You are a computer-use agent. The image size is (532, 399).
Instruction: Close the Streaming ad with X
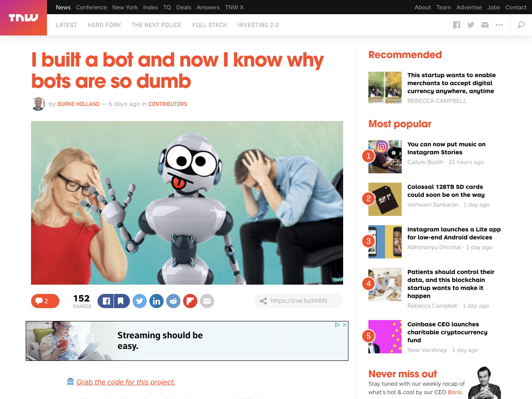[344, 325]
